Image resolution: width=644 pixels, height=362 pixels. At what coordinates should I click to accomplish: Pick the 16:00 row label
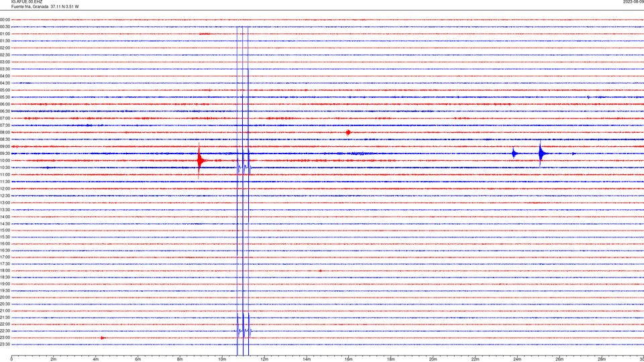coord(5,244)
